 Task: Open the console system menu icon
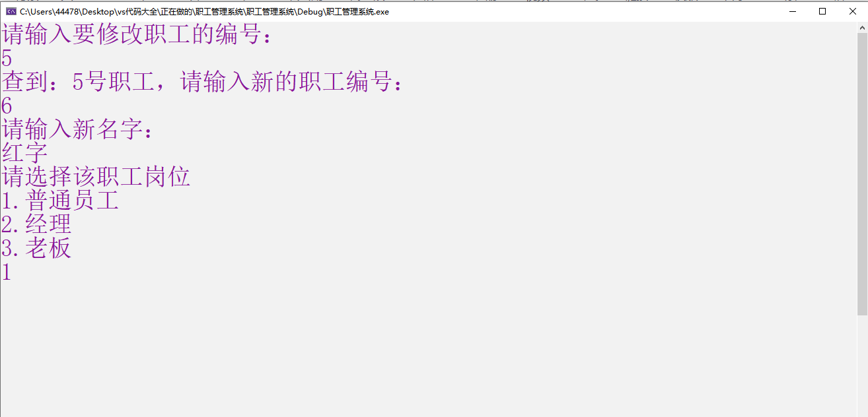(x=11, y=11)
